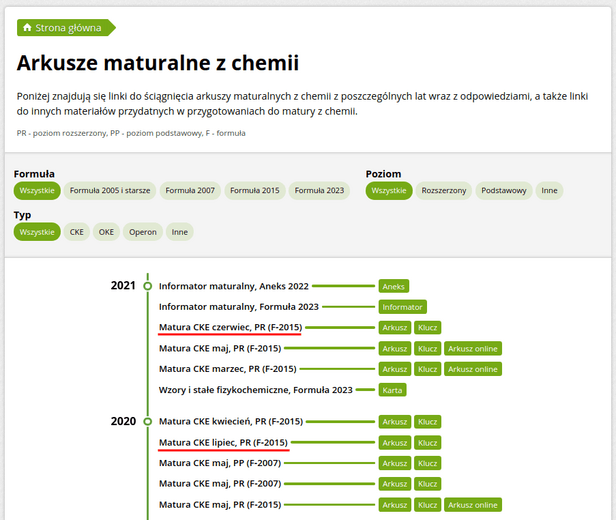Open Arkusz for Matura CKE lipiec

395,443
